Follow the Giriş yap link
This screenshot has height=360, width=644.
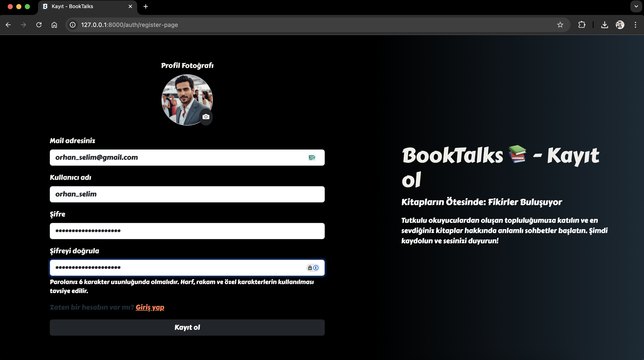pos(150,307)
